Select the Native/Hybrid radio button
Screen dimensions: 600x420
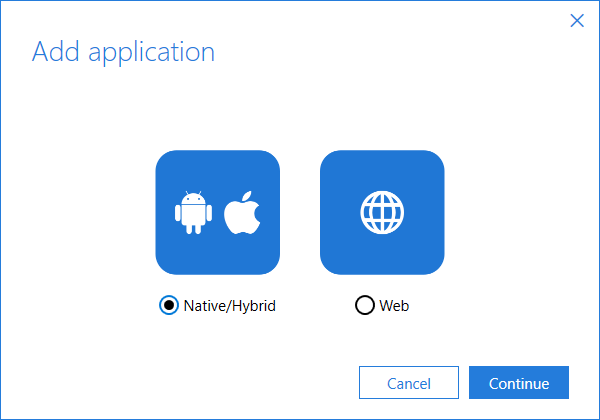pos(169,305)
